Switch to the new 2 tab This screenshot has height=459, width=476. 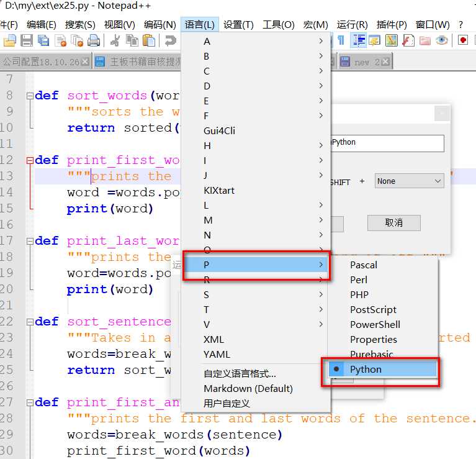[x=365, y=61]
